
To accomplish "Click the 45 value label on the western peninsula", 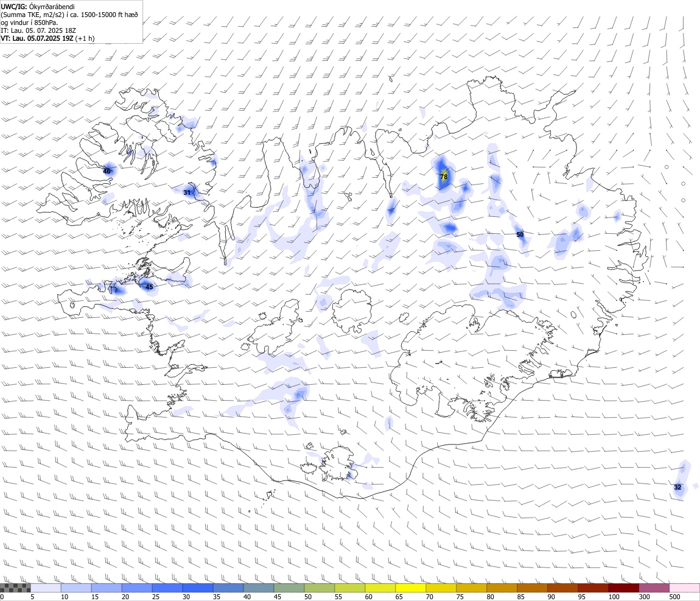I will pos(149,287).
